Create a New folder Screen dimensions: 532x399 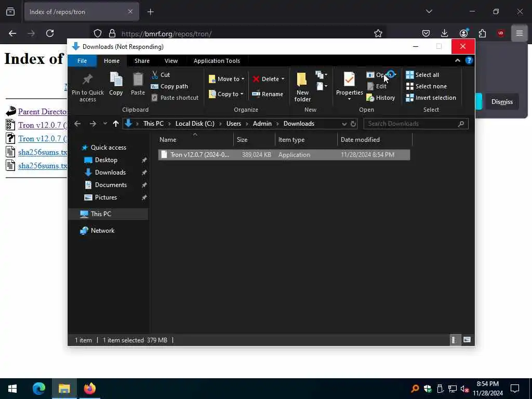[302, 87]
